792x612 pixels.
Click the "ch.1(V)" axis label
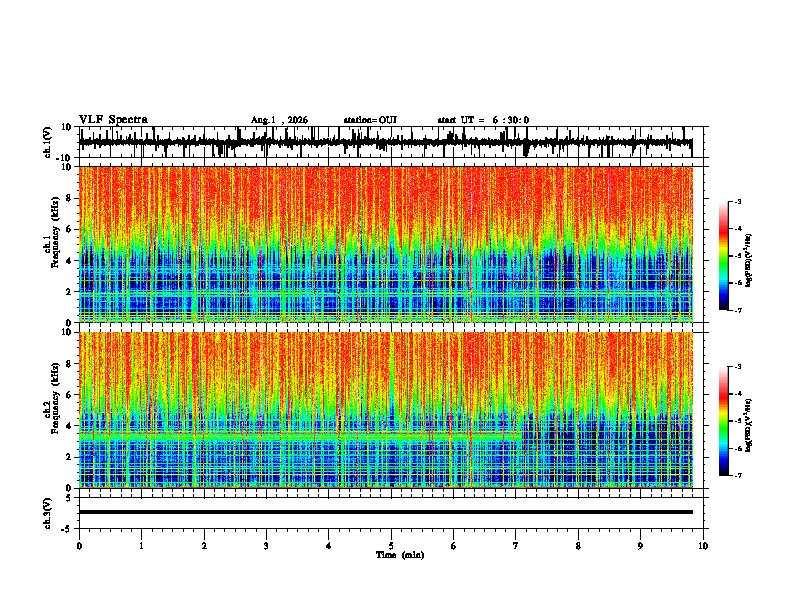click(48, 142)
